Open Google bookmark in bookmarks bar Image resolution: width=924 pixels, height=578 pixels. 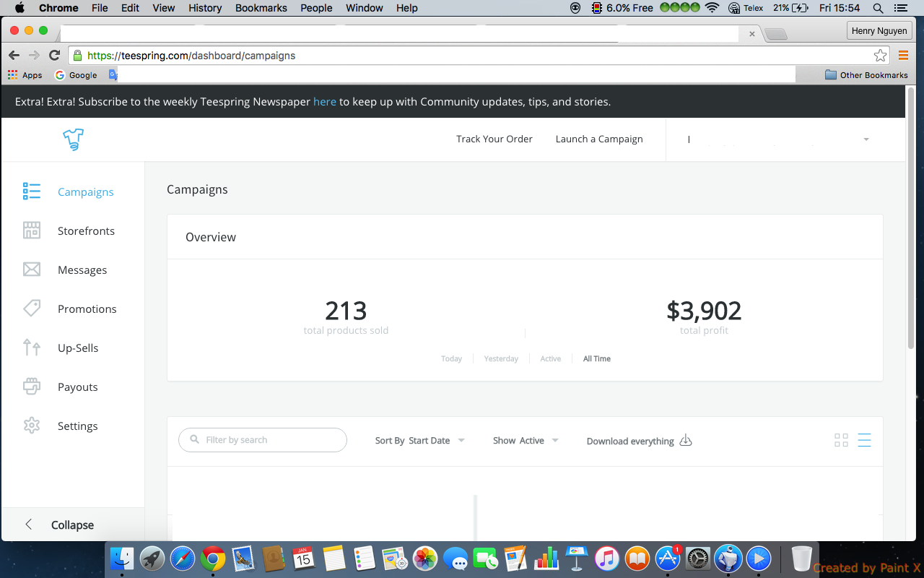[x=76, y=75]
